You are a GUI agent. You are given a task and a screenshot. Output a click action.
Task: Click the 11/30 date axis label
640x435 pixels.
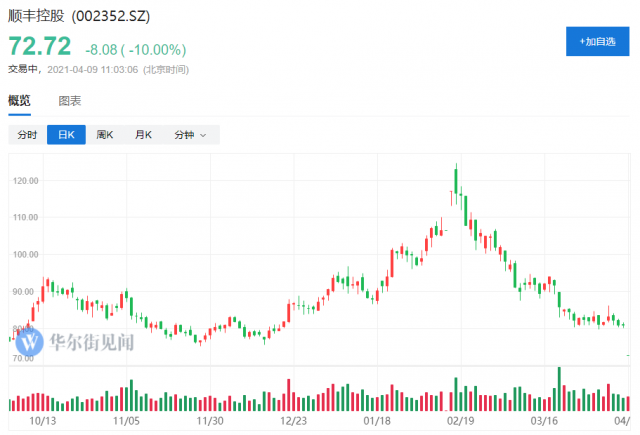point(210,421)
